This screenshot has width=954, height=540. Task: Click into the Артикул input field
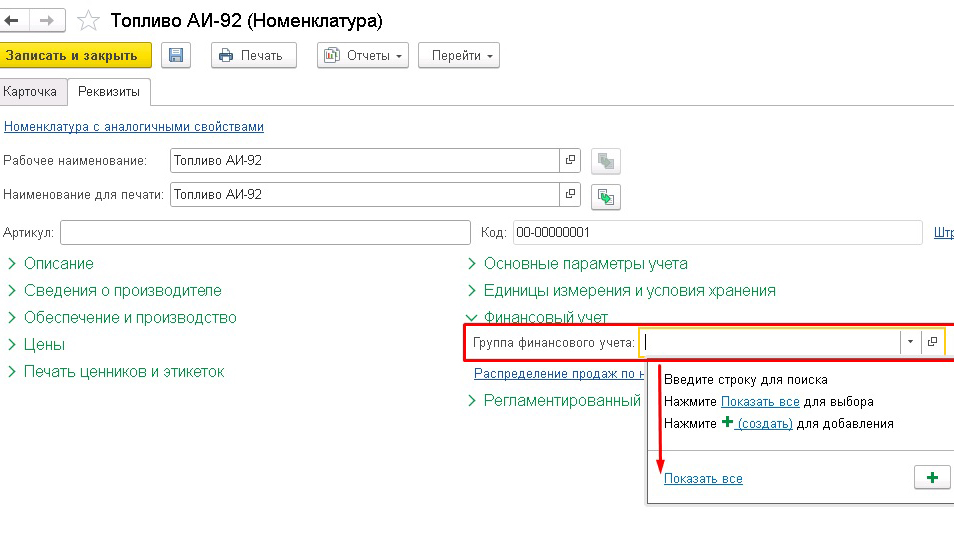click(264, 233)
